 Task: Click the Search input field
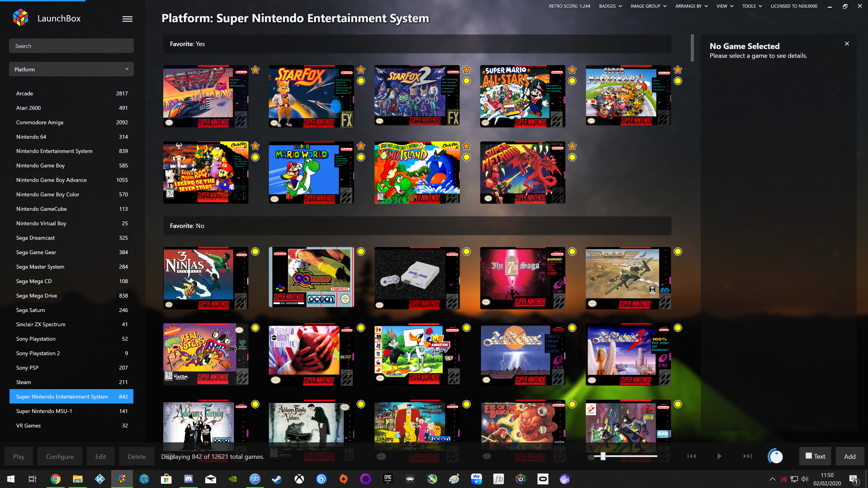pos(71,46)
